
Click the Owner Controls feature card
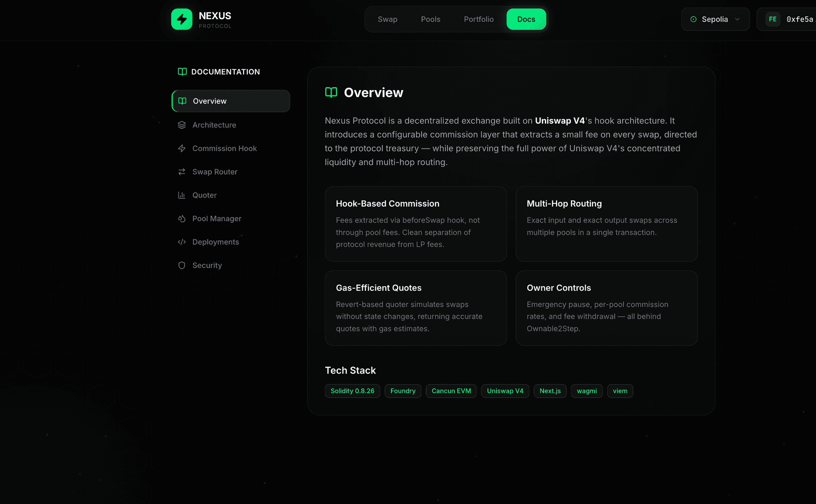[x=606, y=308]
